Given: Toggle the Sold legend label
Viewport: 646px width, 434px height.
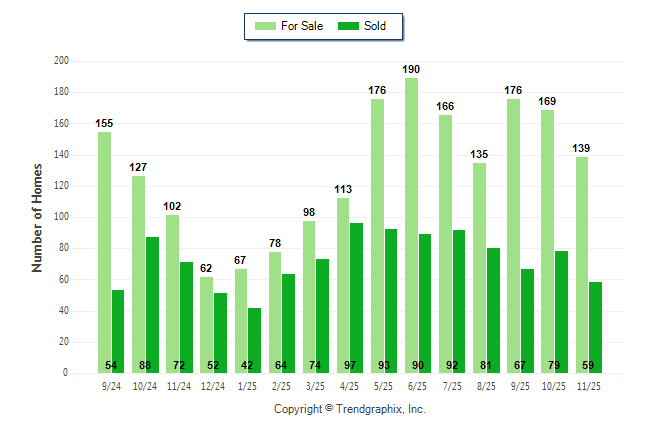Looking at the screenshot, I should [x=376, y=26].
